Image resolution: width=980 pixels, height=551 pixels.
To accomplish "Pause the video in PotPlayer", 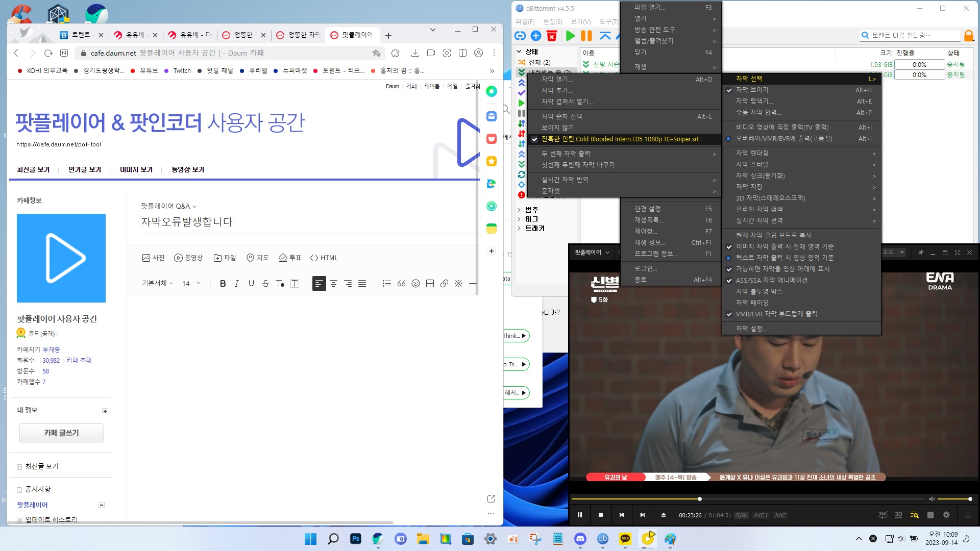I will click(x=580, y=515).
